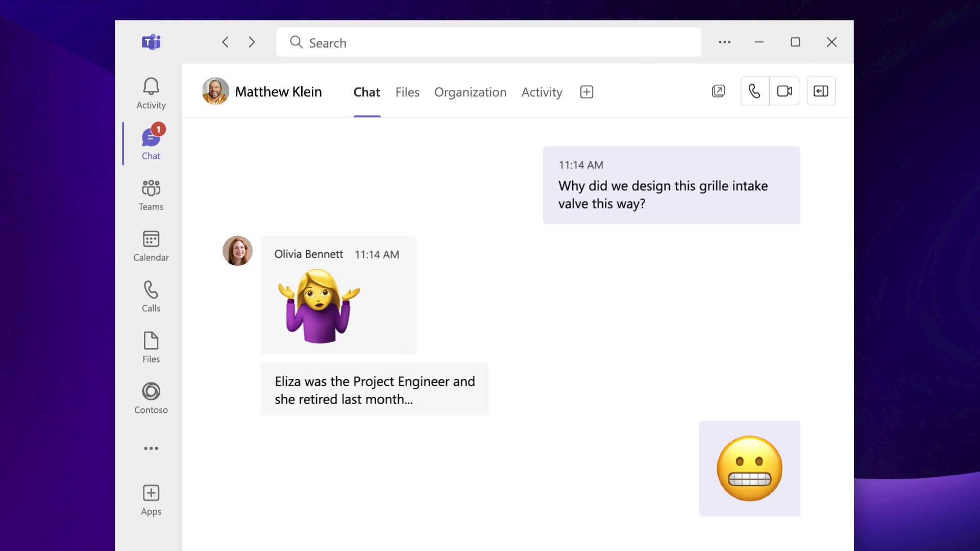Start a video call with Matthew Klein
This screenshot has width=980, height=551.
(x=785, y=91)
